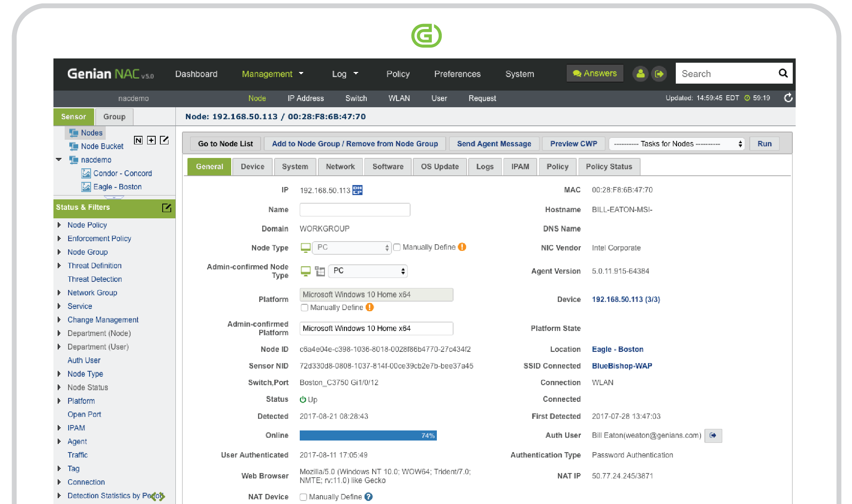Click the refresh icon beside timer
The width and height of the screenshot is (852, 504).
(788, 98)
